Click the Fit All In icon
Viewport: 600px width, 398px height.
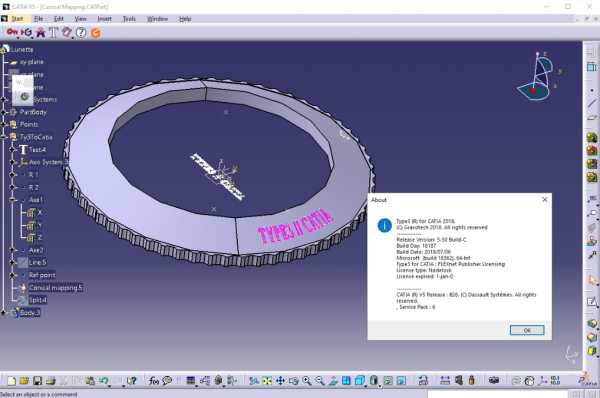pos(267,381)
